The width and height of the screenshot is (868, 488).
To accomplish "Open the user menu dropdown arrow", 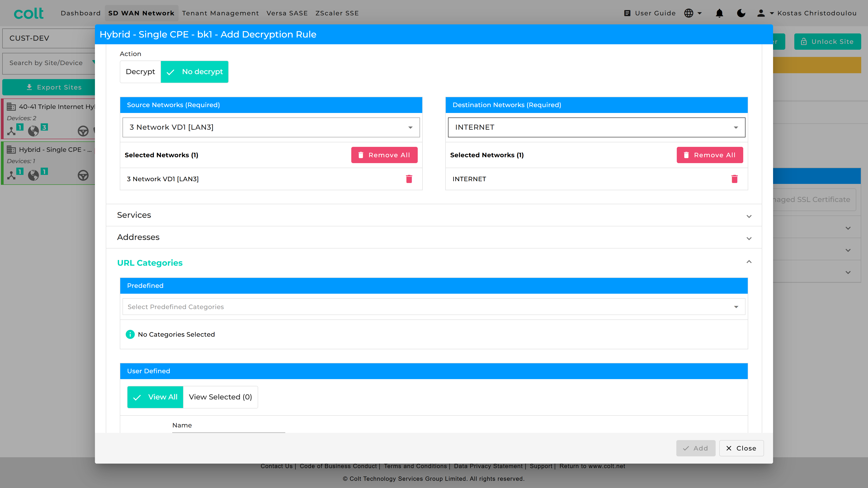I will 772,14.
